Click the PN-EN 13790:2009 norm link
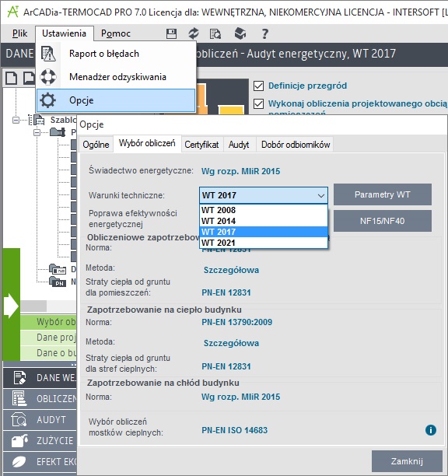 coord(237,322)
